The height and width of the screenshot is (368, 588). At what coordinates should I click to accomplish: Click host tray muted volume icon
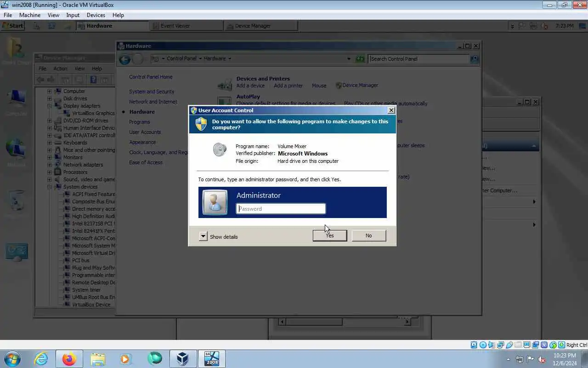(542, 359)
